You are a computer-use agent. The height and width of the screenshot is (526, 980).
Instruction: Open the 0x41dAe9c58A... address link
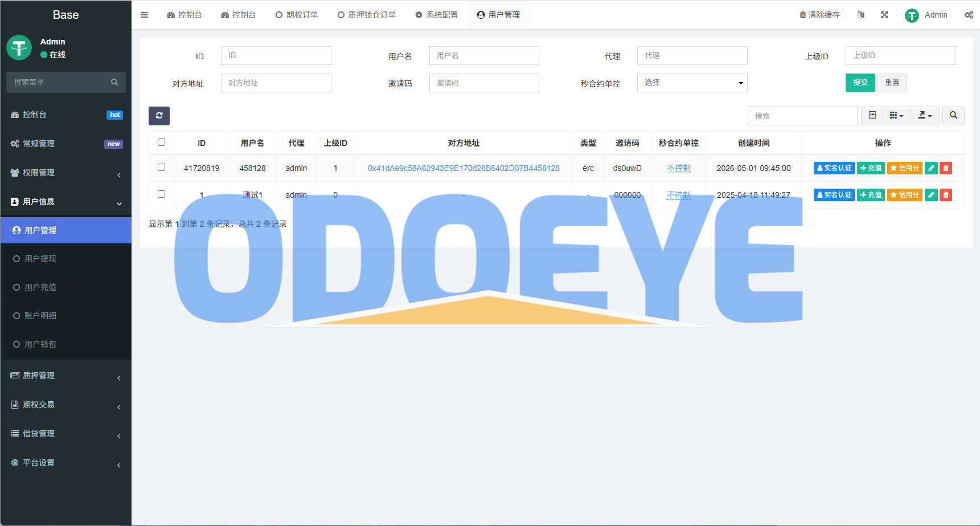464,168
